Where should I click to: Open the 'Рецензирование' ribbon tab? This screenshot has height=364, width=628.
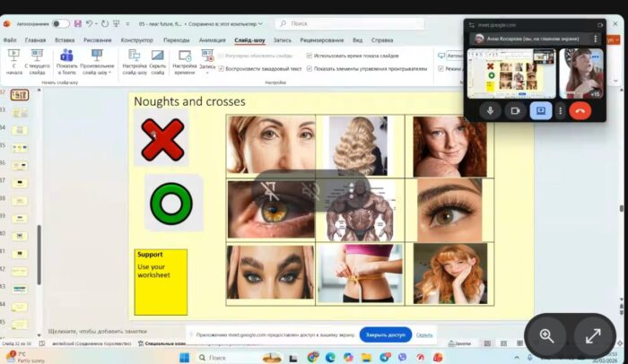[x=321, y=40]
